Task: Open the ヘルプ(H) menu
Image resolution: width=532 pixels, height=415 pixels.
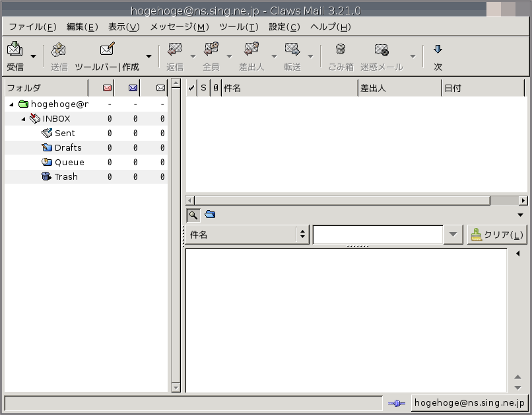Action: [331, 27]
